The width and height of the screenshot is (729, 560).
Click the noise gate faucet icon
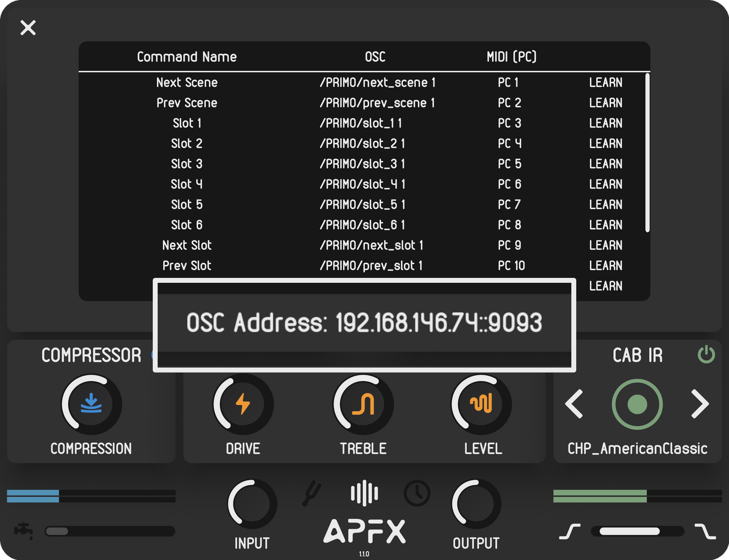coord(23,531)
